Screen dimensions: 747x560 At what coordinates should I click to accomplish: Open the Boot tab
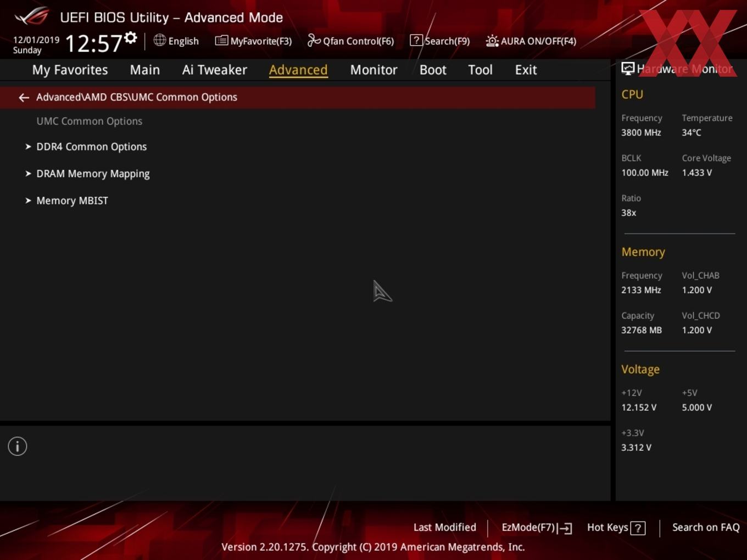click(433, 70)
